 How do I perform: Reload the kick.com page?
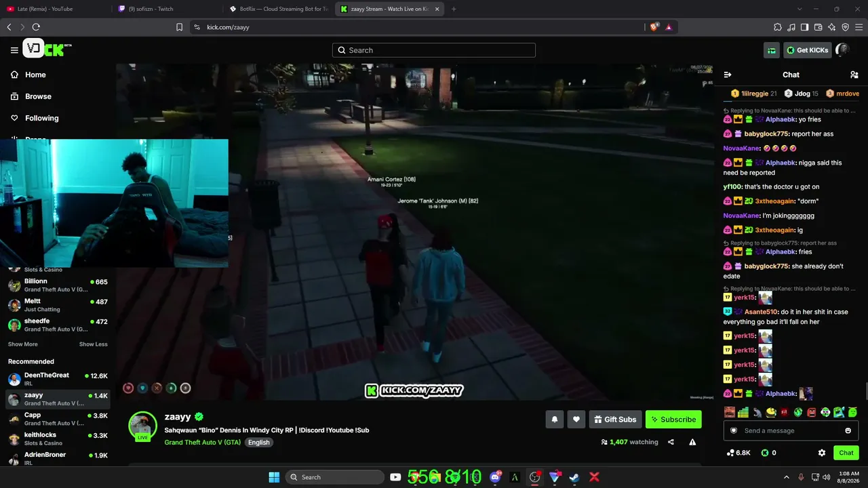click(x=36, y=27)
